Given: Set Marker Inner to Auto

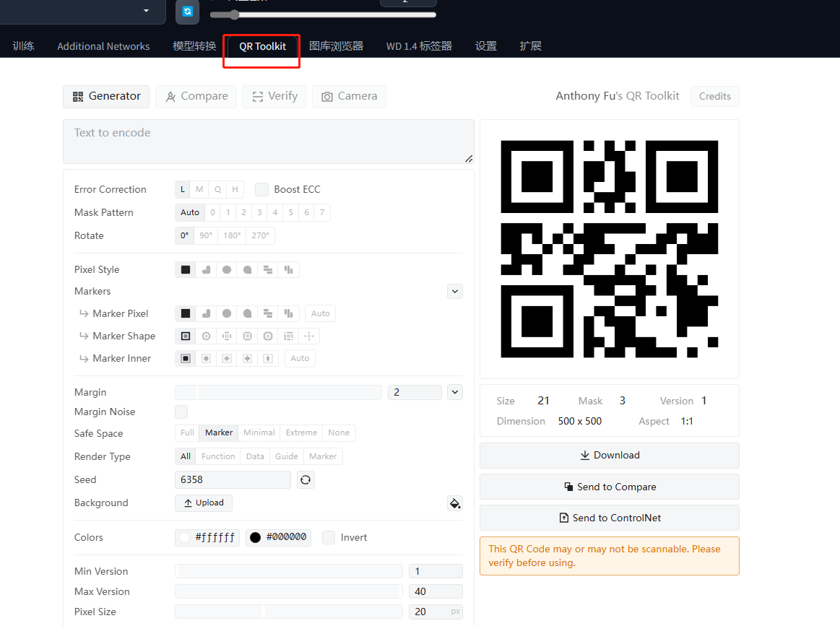Looking at the screenshot, I should tap(300, 358).
